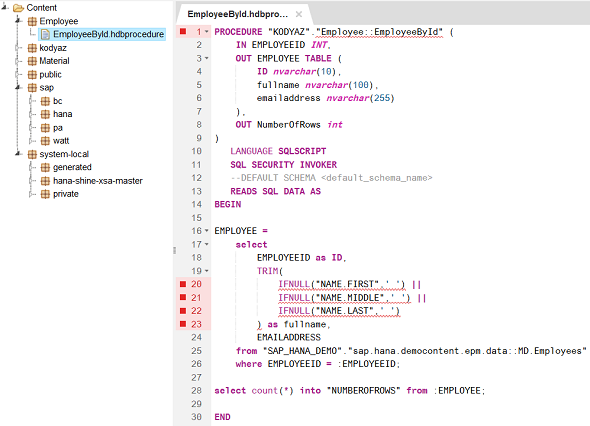Fold code block at line 17
Screen dimensions: 590x426
pos(207,244)
